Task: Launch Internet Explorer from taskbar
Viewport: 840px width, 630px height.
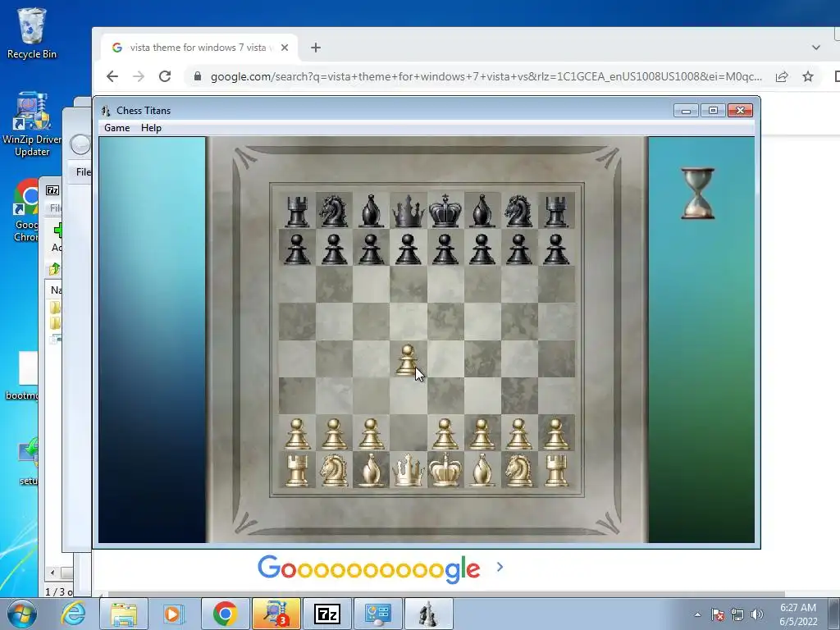Action: [73, 614]
